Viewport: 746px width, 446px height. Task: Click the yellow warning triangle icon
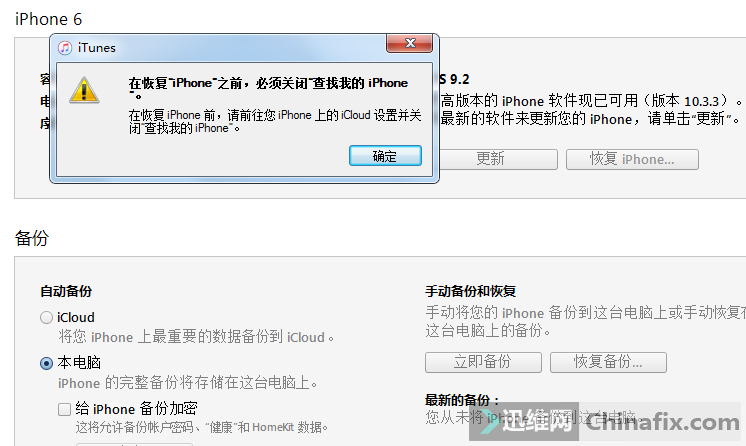coord(84,90)
